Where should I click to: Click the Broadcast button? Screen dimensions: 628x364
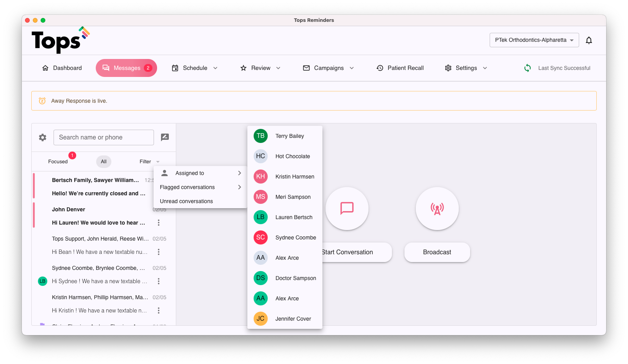pyautogui.click(x=437, y=252)
